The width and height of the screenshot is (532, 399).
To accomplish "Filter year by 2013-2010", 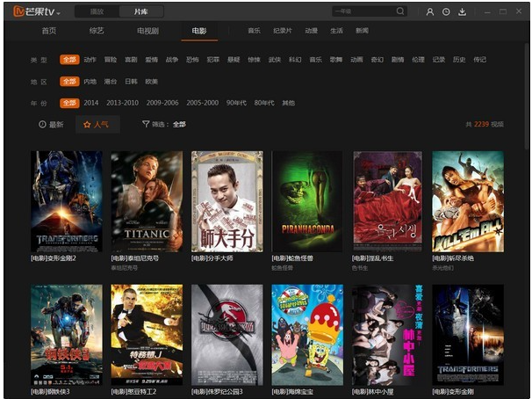I will click(x=123, y=103).
